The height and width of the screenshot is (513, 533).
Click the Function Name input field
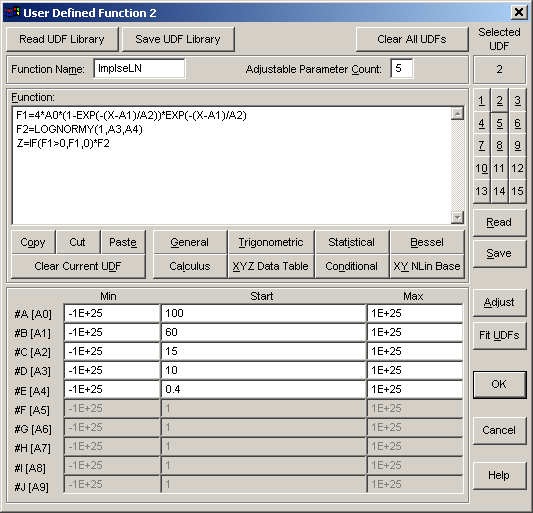(139, 68)
